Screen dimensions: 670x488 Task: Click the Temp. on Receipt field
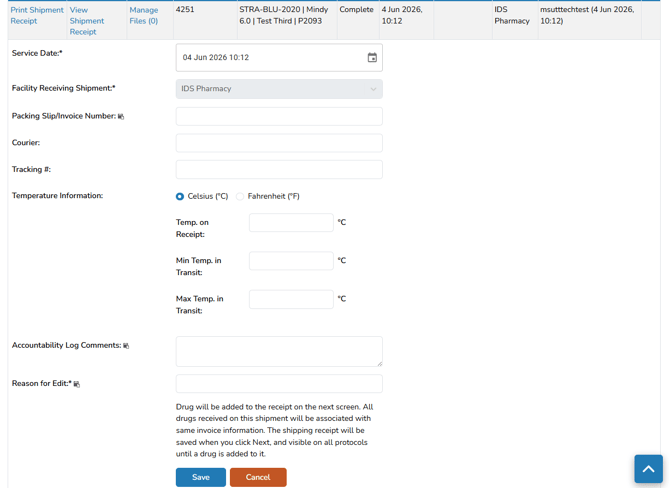coord(291,223)
